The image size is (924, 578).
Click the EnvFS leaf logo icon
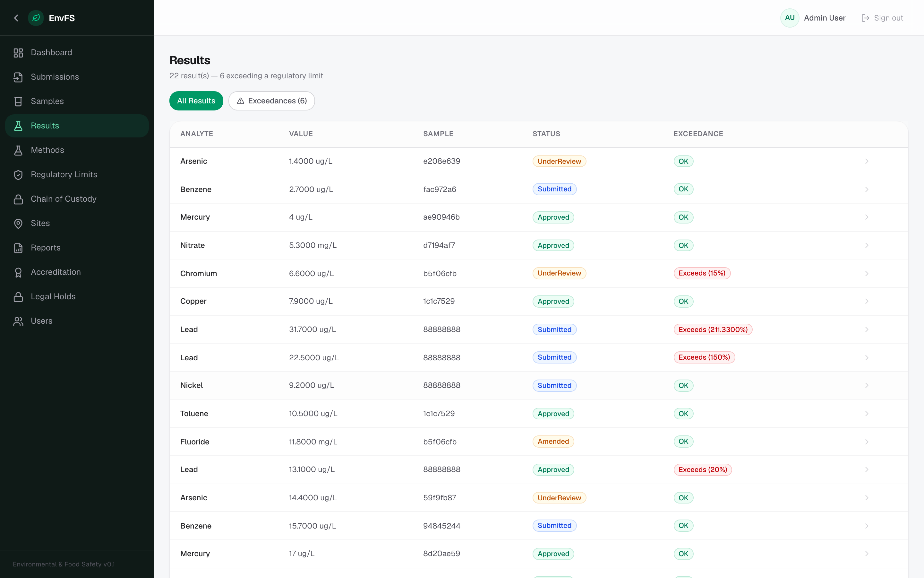pos(36,18)
